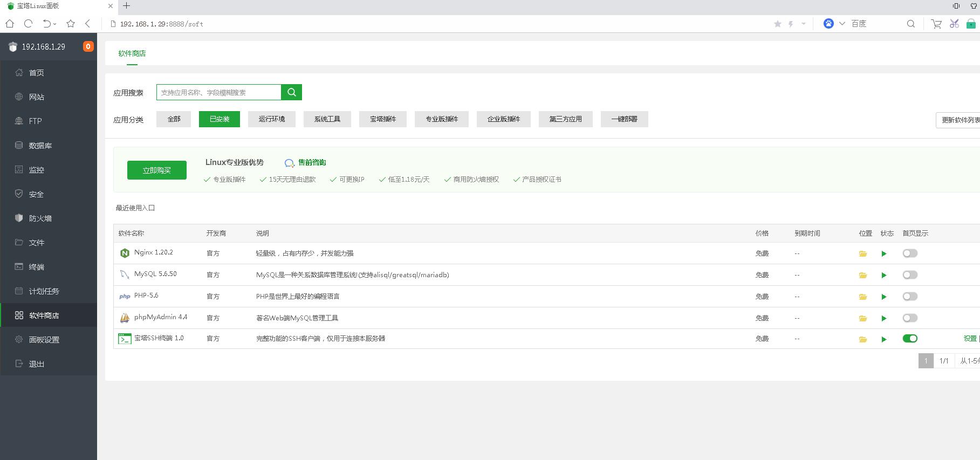Bookmark page with star icon in toolbar

(x=71, y=24)
